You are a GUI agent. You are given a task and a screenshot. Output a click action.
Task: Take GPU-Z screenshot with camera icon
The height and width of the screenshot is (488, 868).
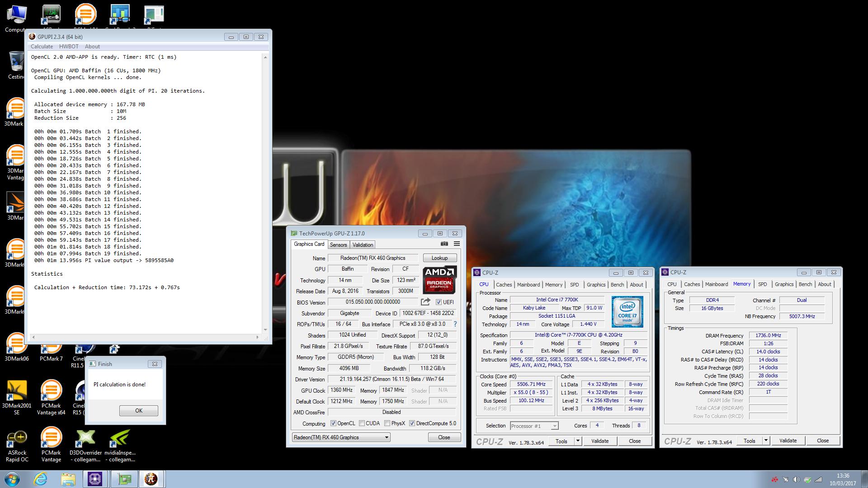pyautogui.click(x=444, y=244)
